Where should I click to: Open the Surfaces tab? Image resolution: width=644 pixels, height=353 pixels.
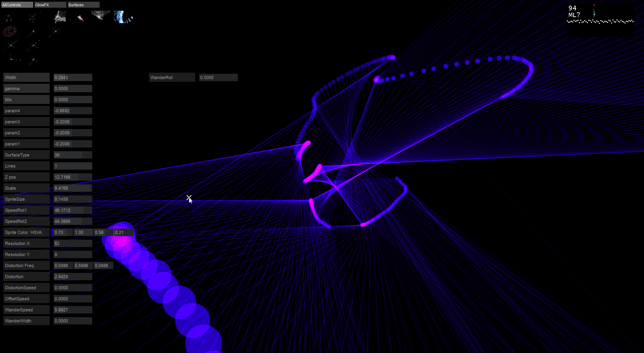(84, 5)
